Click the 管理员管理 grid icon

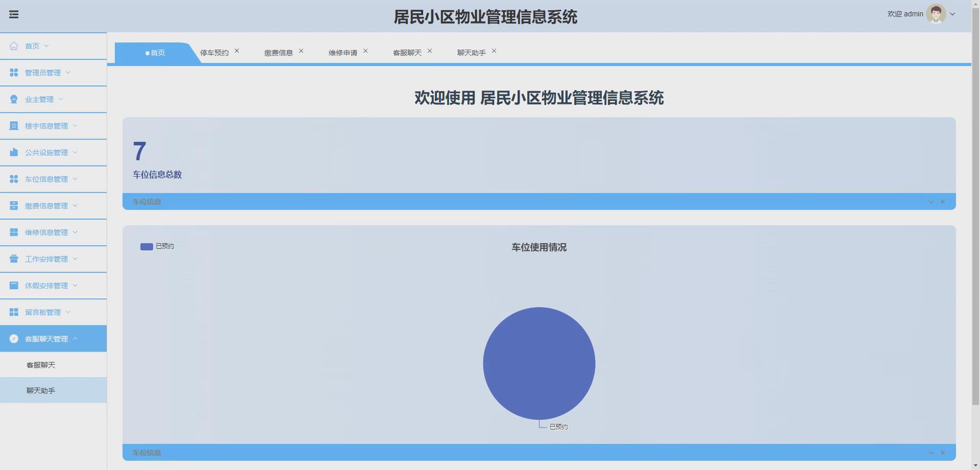pos(14,72)
